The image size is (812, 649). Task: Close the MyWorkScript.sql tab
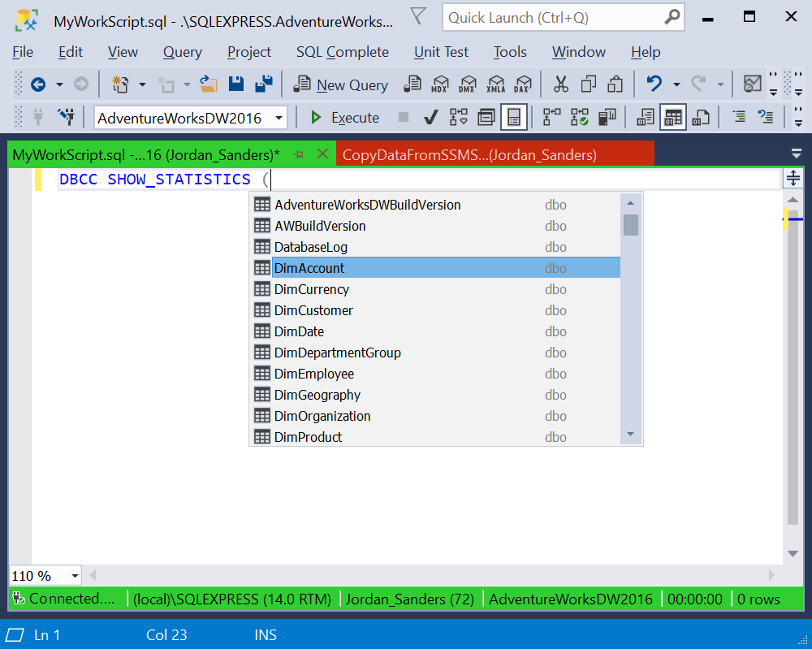(322, 154)
